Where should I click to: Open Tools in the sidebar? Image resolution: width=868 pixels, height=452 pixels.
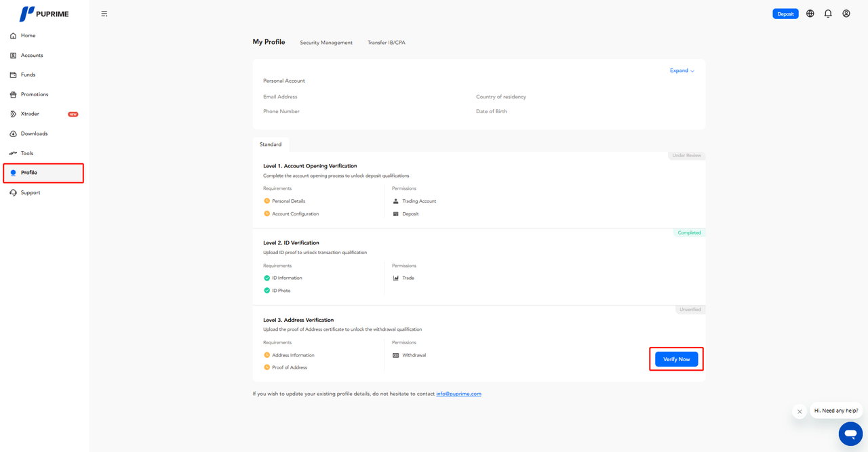(x=27, y=154)
